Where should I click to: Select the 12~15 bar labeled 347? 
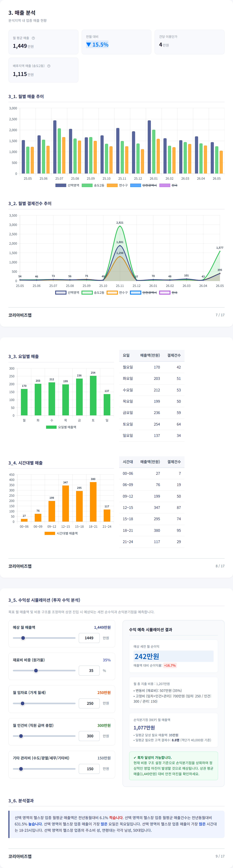click(66, 503)
